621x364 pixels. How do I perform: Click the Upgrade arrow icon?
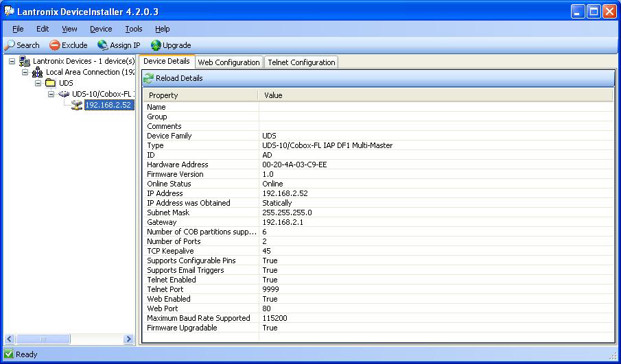(156, 45)
